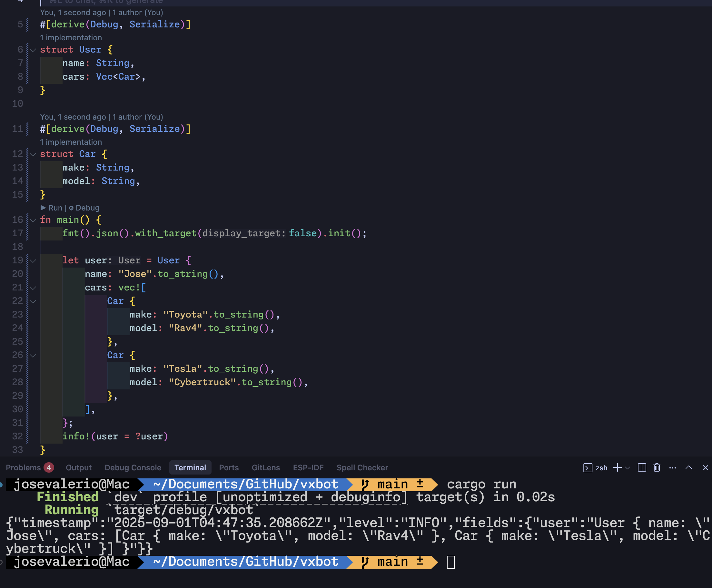Maximize panel size with up chevron

(689, 467)
